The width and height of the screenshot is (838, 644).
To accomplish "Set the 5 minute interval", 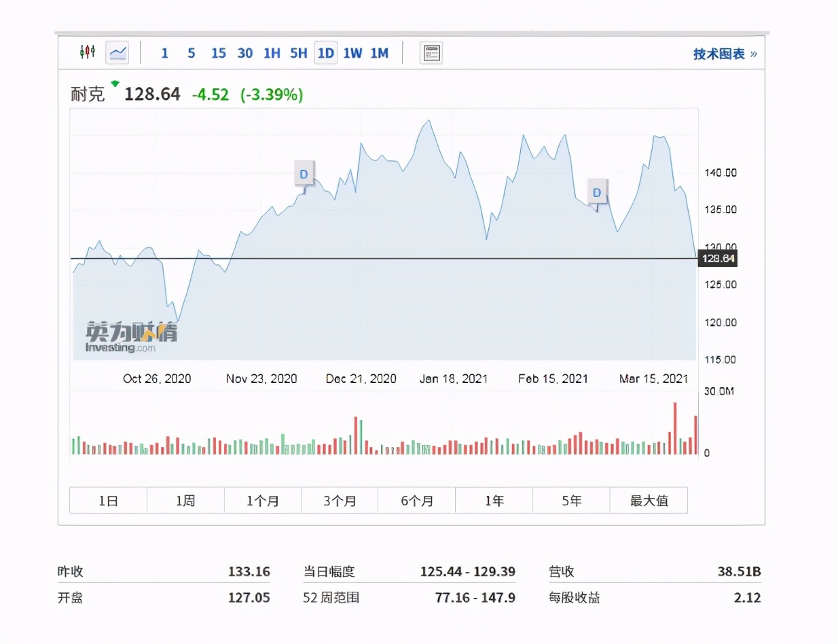I will [191, 53].
